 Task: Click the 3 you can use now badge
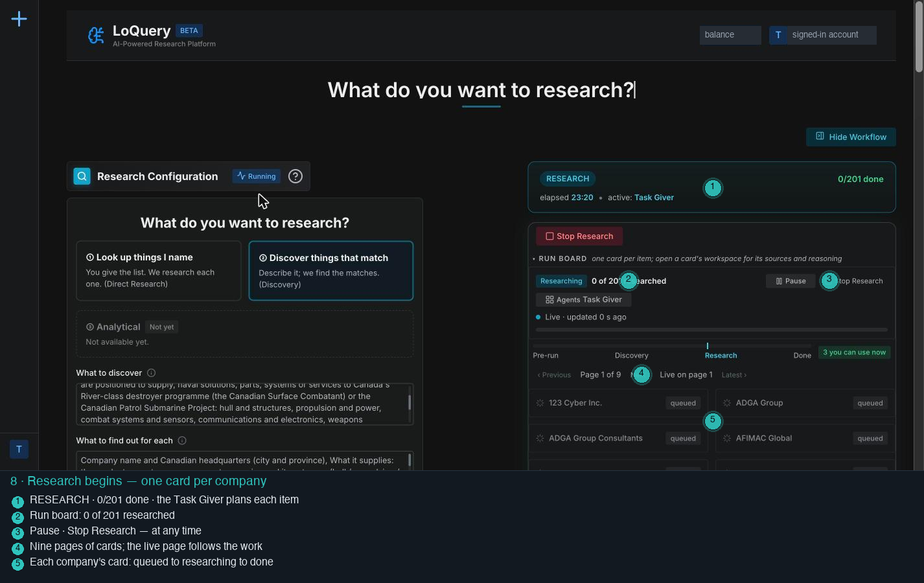coord(854,352)
